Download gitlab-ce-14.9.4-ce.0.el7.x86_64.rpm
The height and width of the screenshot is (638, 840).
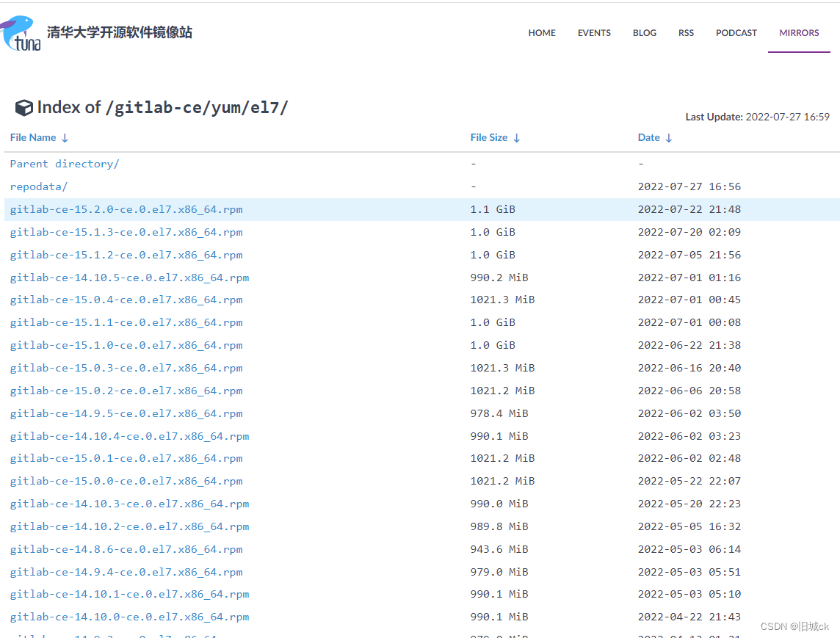pos(126,572)
